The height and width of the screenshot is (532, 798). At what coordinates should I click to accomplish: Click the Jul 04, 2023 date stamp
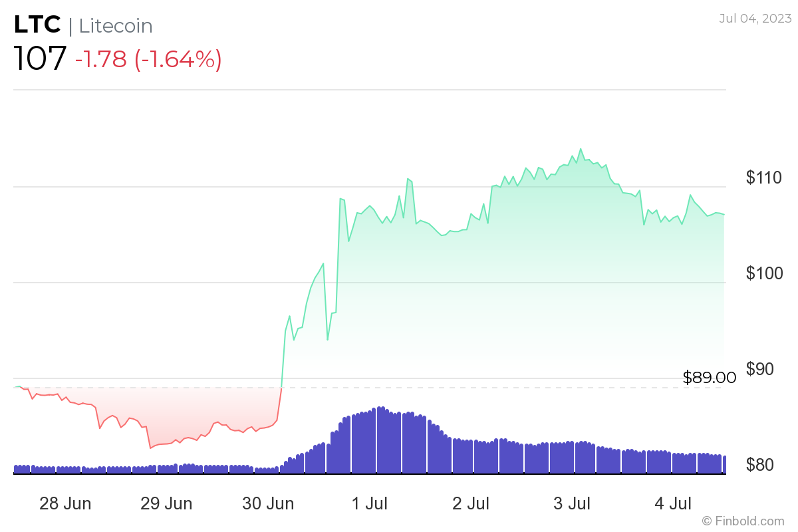755,19
